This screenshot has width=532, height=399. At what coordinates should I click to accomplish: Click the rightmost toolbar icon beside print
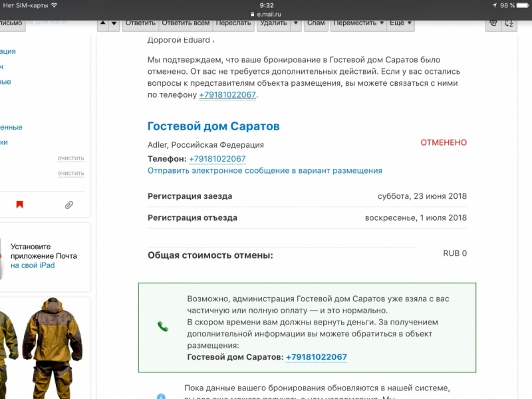509,23
